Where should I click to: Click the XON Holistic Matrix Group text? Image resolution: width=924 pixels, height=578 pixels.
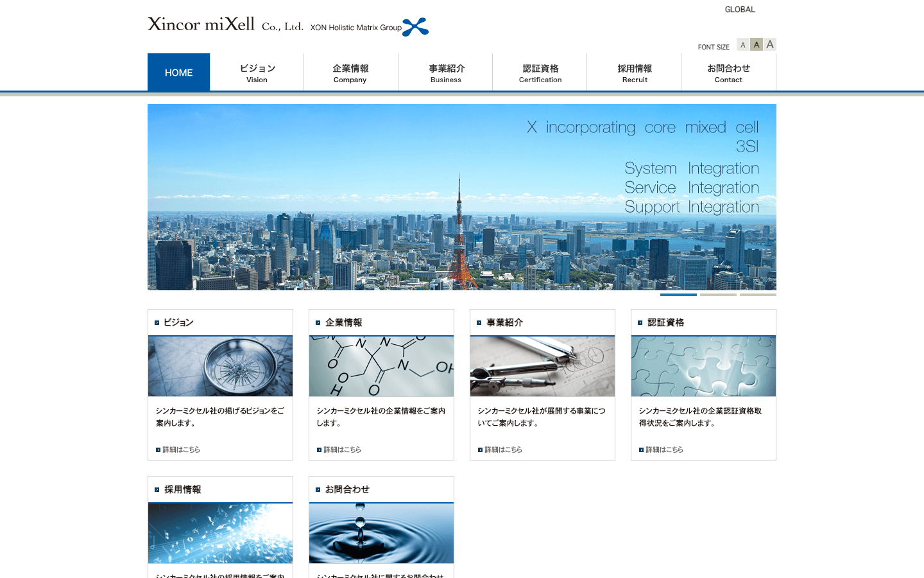[x=355, y=28]
